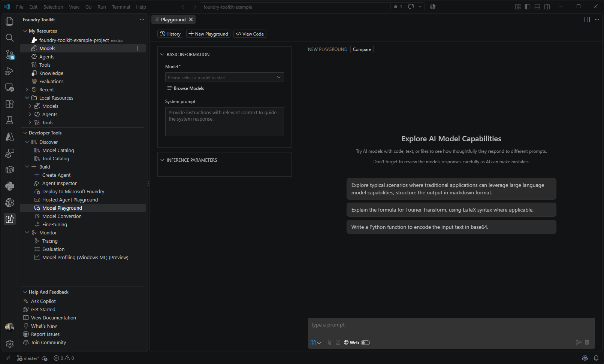Select the Foundry Toolkit activity bar icon
The width and height of the screenshot is (604, 364).
coord(10,219)
